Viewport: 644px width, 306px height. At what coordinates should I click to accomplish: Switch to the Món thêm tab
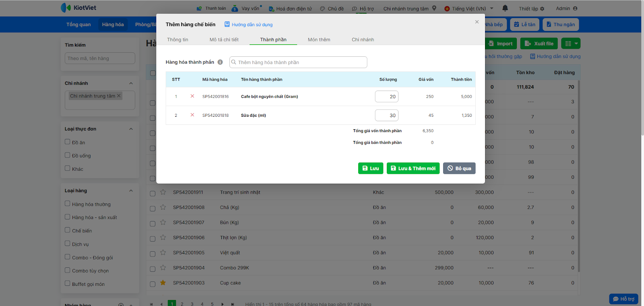pyautogui.click(x=319, y=39)
